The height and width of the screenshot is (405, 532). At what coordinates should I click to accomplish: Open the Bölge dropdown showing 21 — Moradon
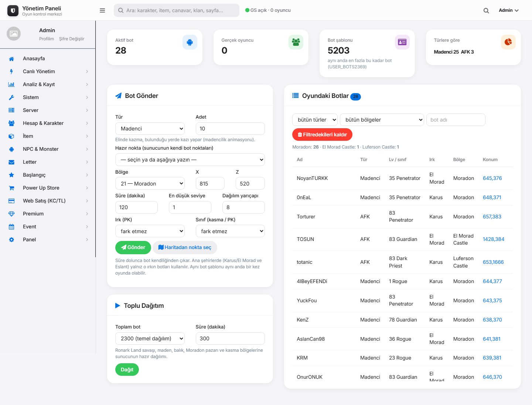click(150, 184)
